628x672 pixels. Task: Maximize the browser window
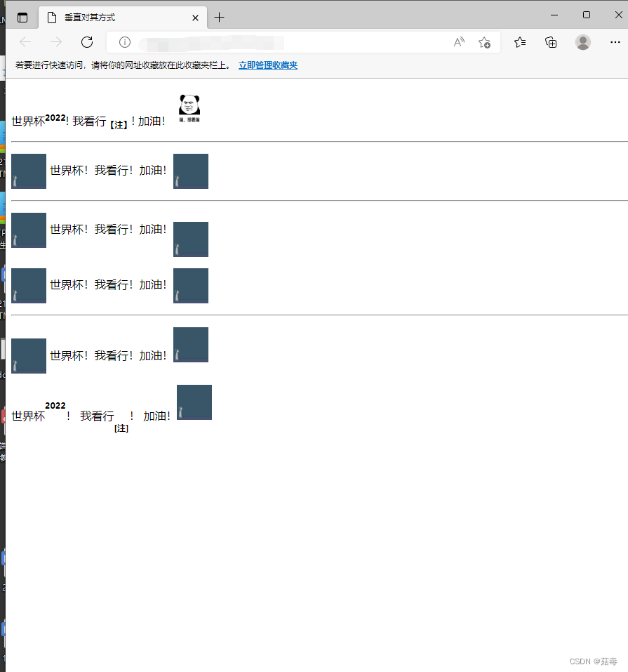587,15
